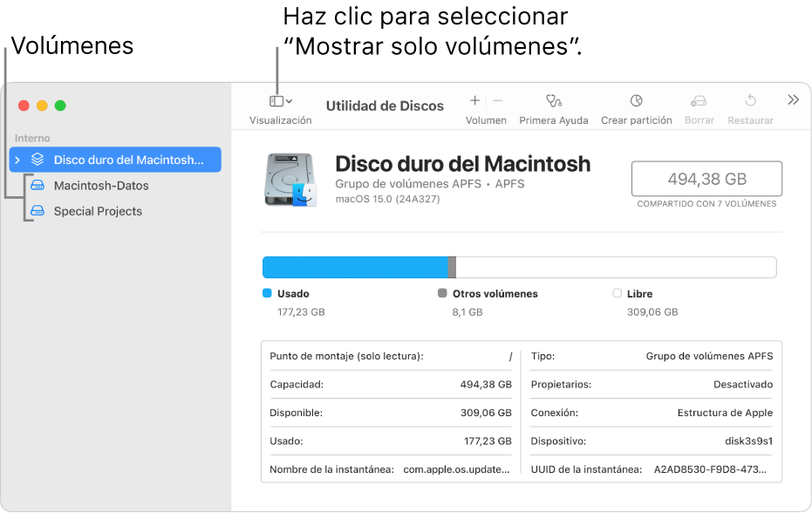The height and width of the screenshot is (513, 812).
Task: Click the Volumen toolbar label
Action: click(486, 120)
